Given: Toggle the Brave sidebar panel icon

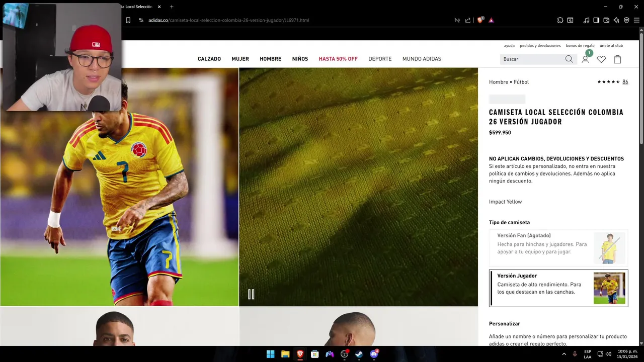Looking at the screenshot, I should click(596, 20).
